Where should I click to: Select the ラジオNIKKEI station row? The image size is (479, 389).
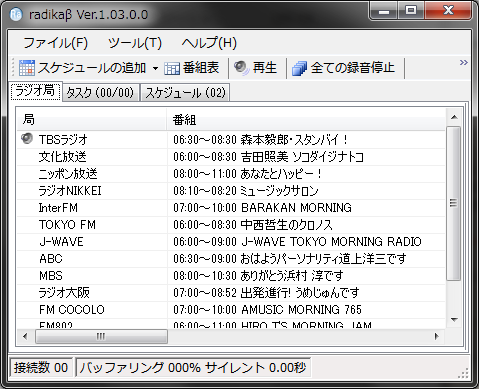[231, 191]
